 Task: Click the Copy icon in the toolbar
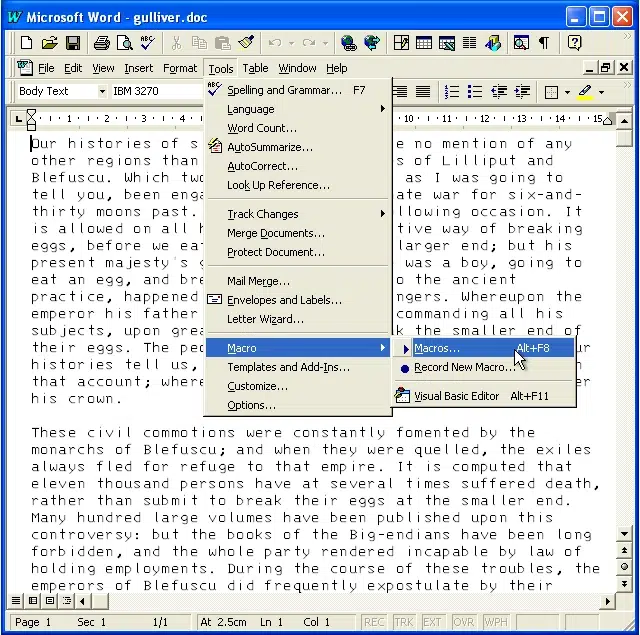[x=200, y=42]
